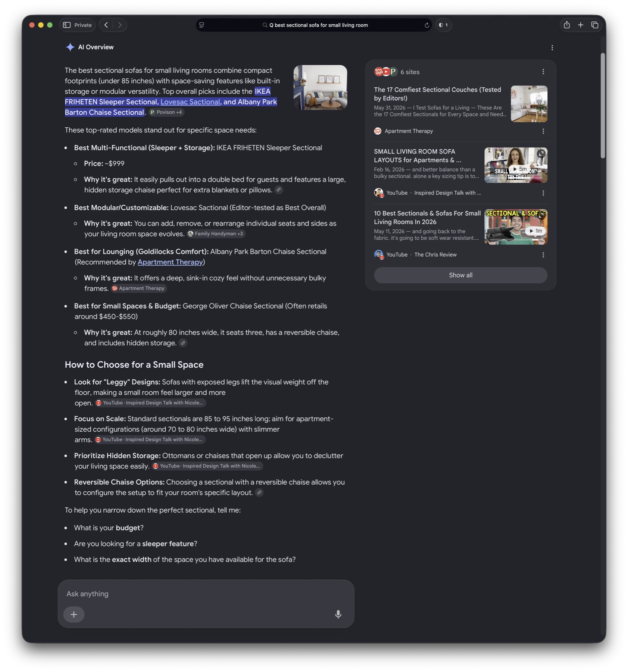Open source link after IKEA pillows sentence
Viewport: 628px width, 672px height.
click(279, 190)
